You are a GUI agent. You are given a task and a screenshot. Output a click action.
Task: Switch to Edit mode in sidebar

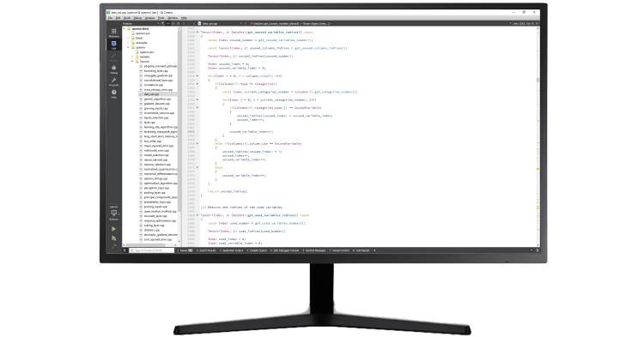(113, 45)
